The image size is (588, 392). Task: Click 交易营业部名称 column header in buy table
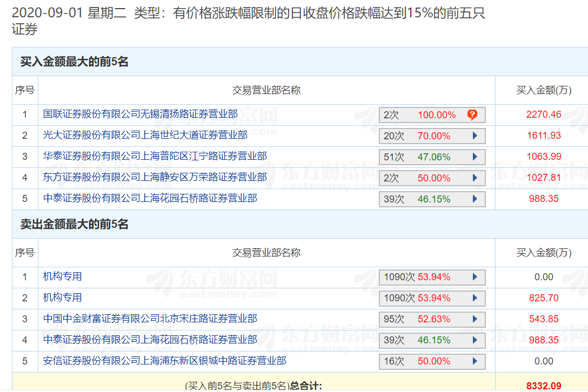(266, 90)
